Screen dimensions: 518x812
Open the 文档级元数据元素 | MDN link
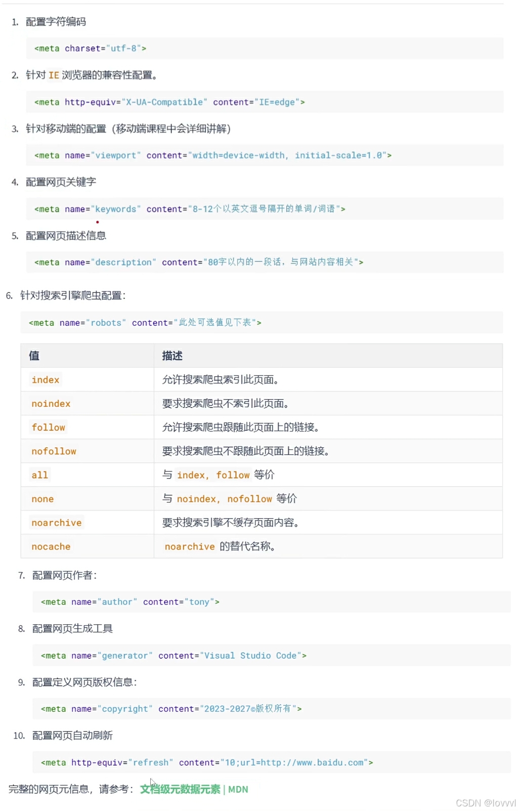(194, 789)
